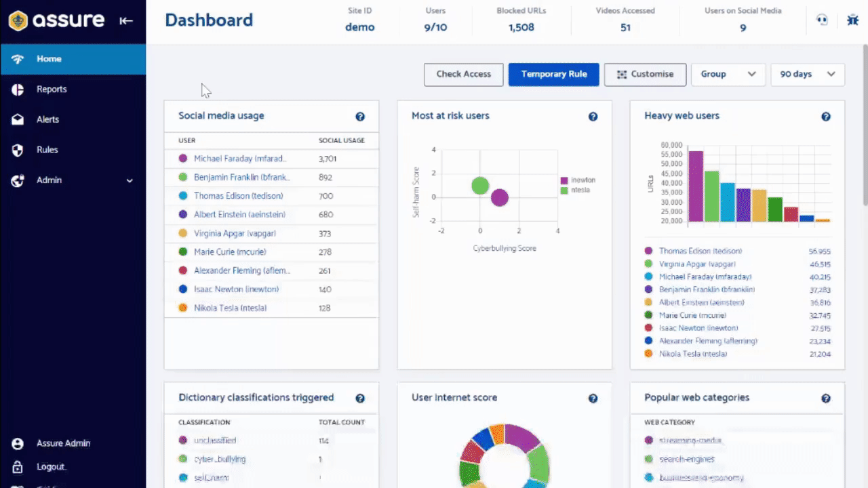Screen dimensions: 868x488
Task: Open Isaac Newton in social media list
Action: point(236,289)
